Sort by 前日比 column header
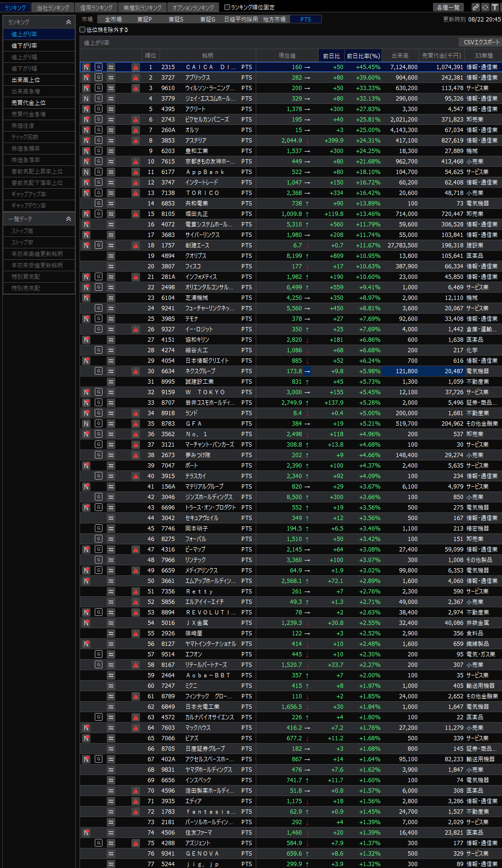The height and width of the screenshot is (868, 502). (331, 56)
